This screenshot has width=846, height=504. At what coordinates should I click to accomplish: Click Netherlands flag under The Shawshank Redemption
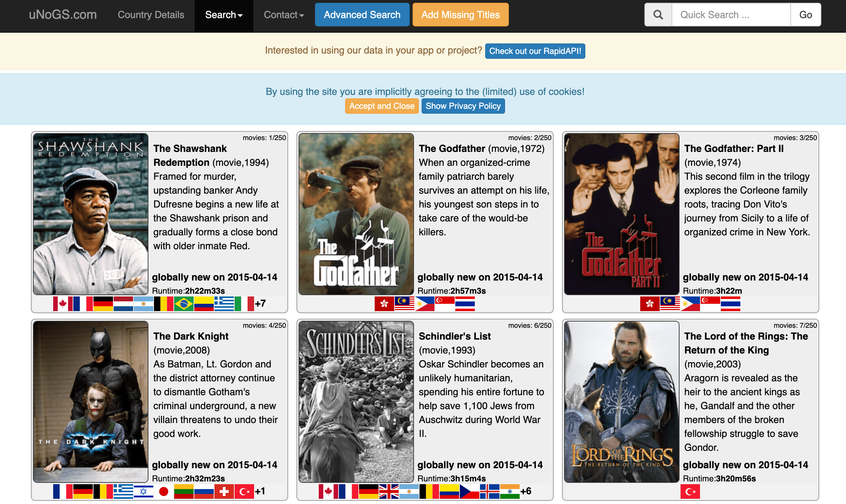[x=123, y=304]
